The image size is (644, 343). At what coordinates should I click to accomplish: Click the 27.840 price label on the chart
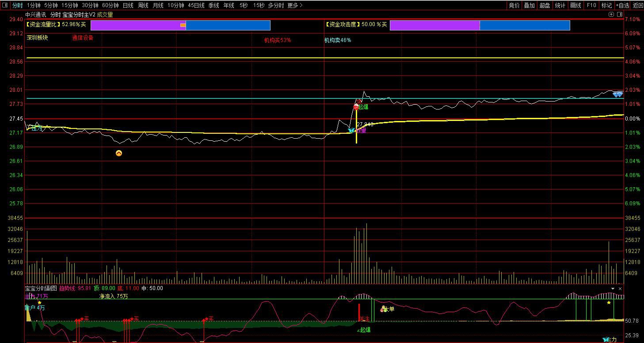(x=365, y=124)
